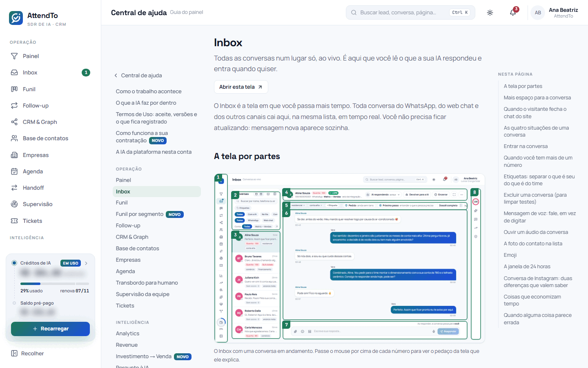
Task: Open Inbox in the main left sidebar
Action: [x=51, y=72]
